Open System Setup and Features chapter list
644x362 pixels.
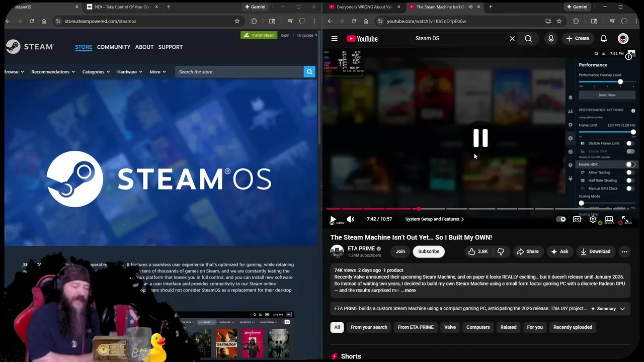pyautogui.click(x=435, y=219)
